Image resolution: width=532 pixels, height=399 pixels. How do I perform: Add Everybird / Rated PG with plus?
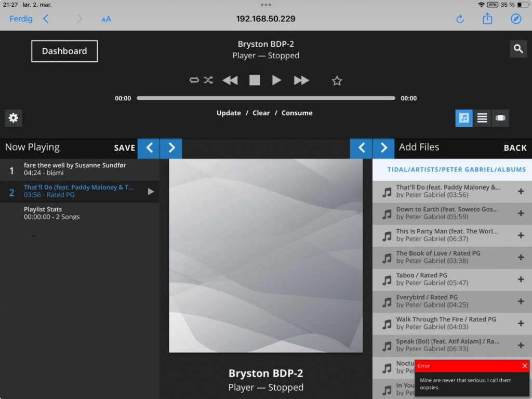pyautogui.click(x=521, y=301)
